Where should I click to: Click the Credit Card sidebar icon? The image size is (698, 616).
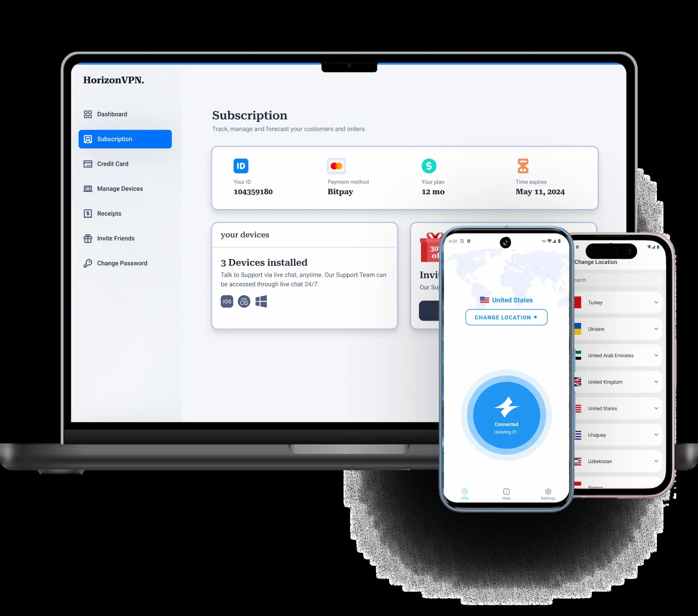89,164
